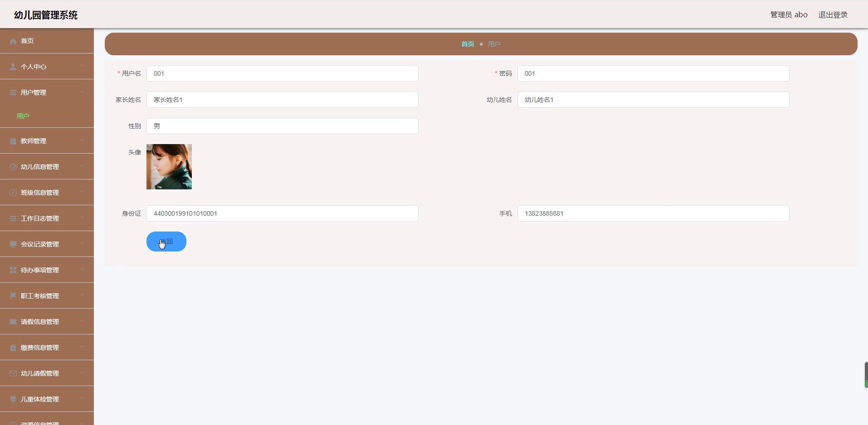Click the grid icon beside 待办事项管理
This screenshot has width=868, height=425.
pos(13,270)
